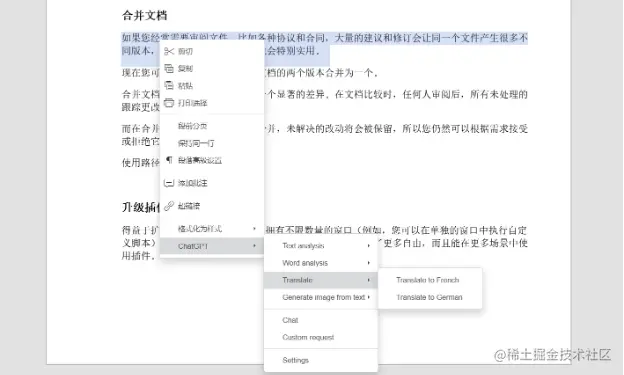Select 段前分页 menu entry
Screen dimensions: 624x375
pyautogui.click(x=212, y=126)
